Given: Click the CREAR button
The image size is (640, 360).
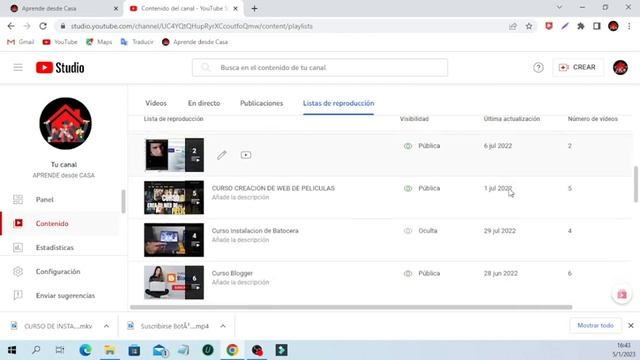Looking at the screenshot, I should coord(578,67).
